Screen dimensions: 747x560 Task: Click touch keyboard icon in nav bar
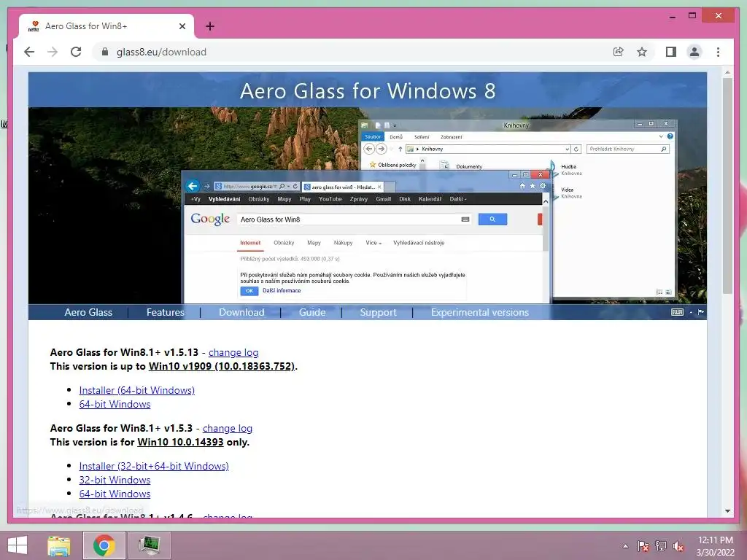677,312
